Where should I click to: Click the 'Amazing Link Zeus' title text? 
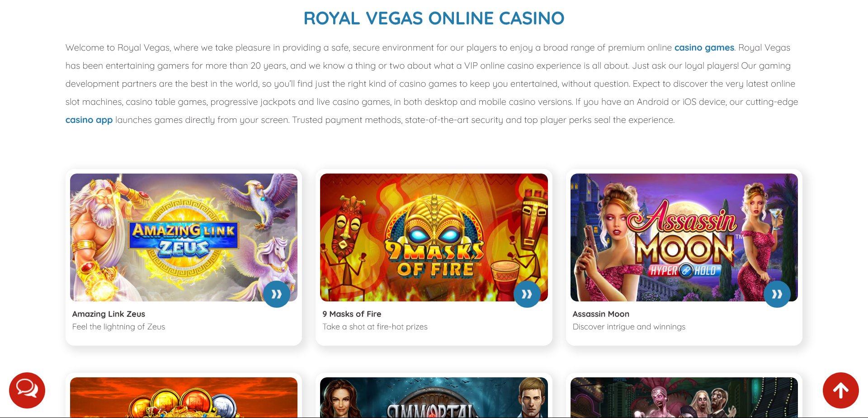click(108, 314)
